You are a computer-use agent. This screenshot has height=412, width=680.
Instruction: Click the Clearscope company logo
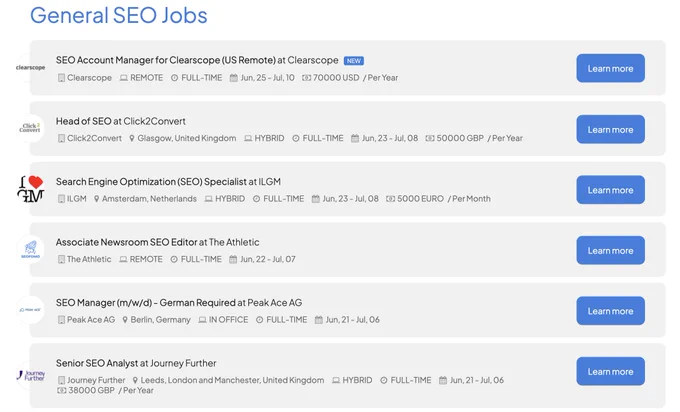30,68
